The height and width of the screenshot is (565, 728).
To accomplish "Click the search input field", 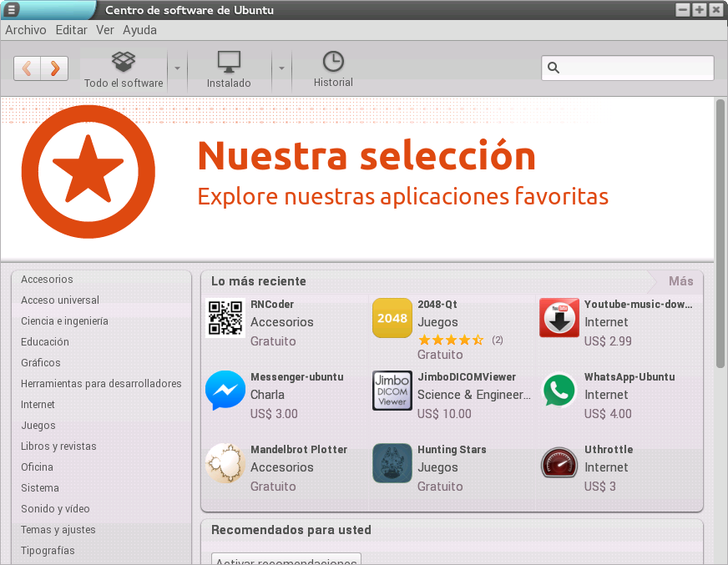I will 627,68.
